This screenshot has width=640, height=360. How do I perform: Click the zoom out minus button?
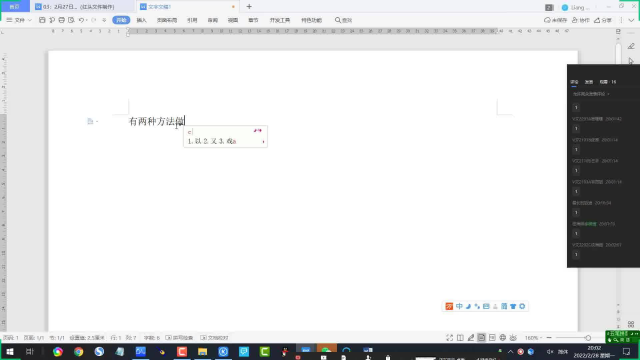coord(549,338)
